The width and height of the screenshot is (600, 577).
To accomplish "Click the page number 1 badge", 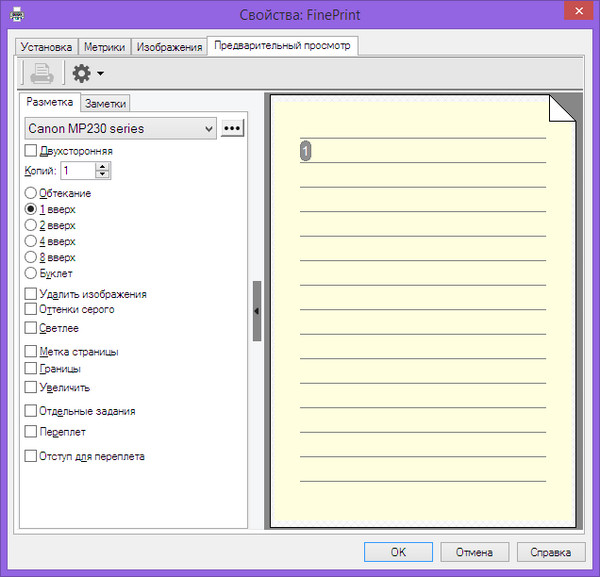I will (x=306, y=150).
